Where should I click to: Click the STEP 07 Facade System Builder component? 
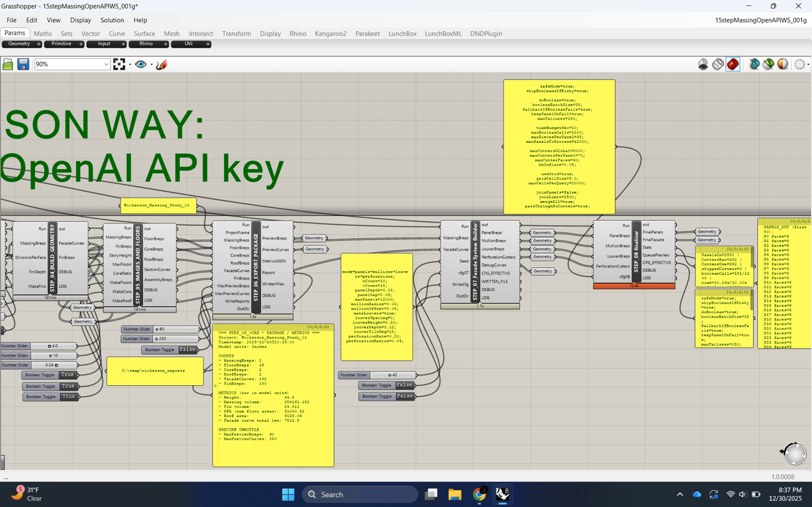(475, 262)
